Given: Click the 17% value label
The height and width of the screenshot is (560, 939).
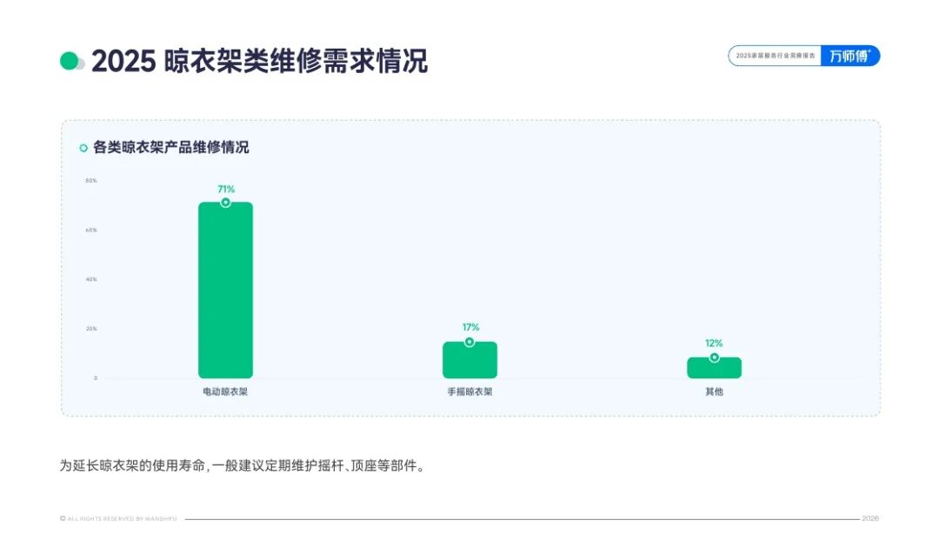Looking at the screenshot, I should click(470, 328).
